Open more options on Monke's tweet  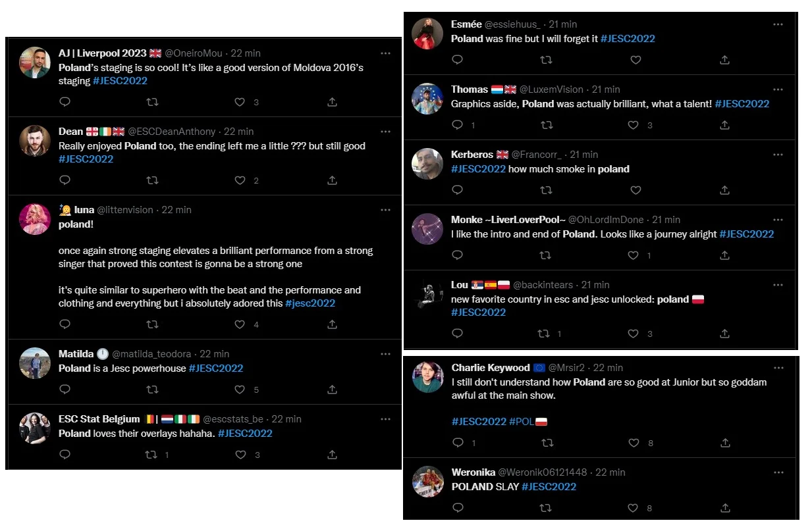(778, 219)
